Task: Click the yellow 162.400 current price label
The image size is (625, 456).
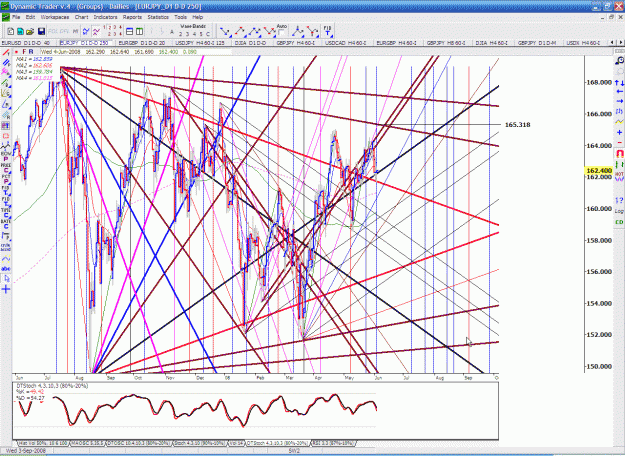Action: tap(598, 171)
